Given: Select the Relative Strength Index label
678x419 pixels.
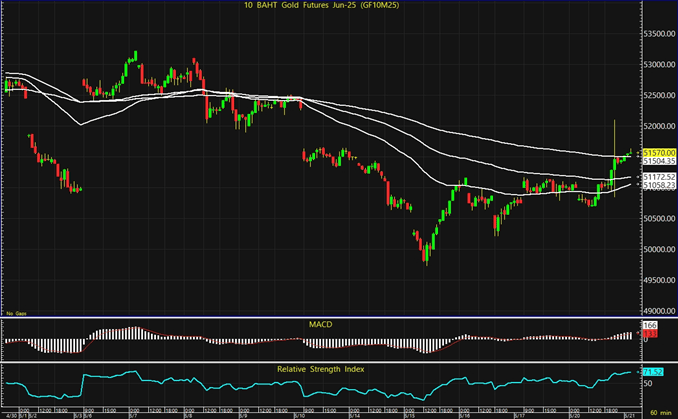Looking at the screenshot, I should [321, 370].
